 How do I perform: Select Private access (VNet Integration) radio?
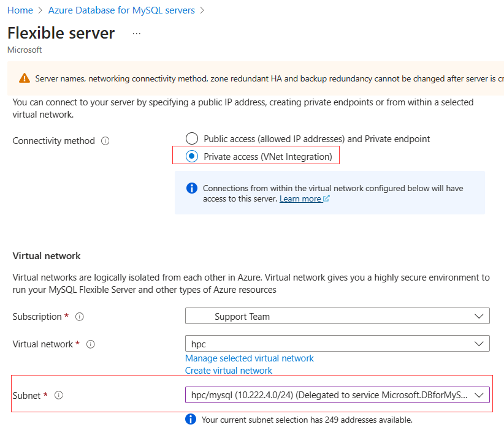click(x=192, y=156)
